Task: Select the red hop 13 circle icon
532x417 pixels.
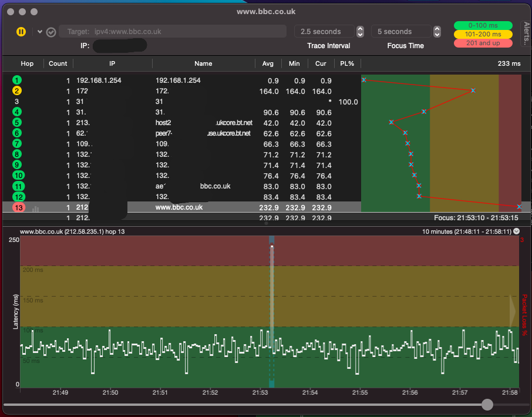Action: (18, 207)
